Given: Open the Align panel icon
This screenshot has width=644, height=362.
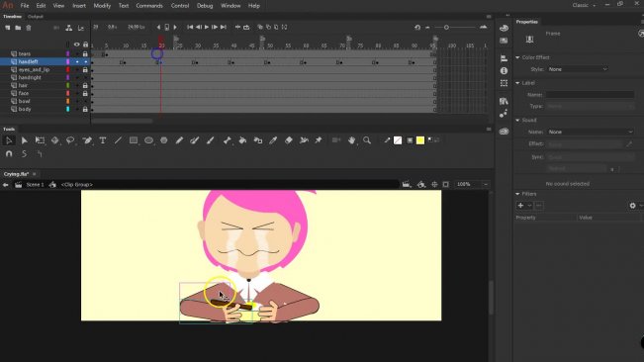Looking at the screenshot, I should 504,58.
